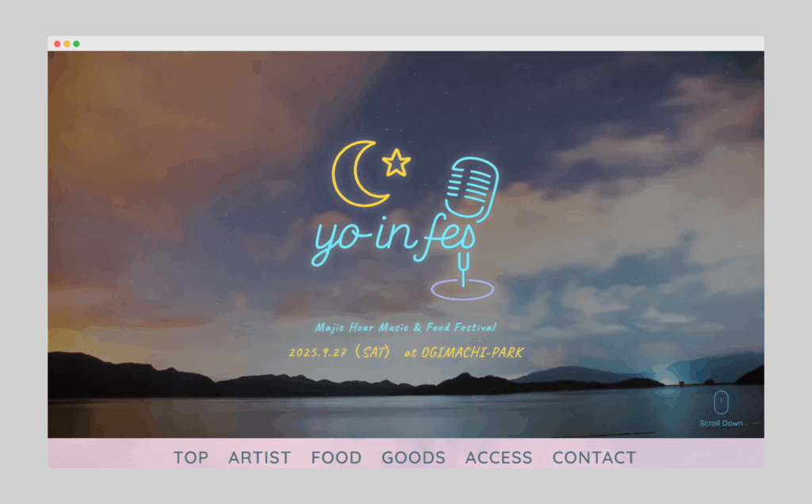Click the yellow neon star icon
This screenshot has width=812, height=504.
396,163
